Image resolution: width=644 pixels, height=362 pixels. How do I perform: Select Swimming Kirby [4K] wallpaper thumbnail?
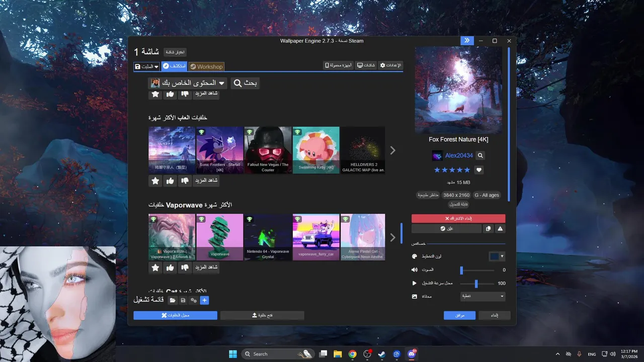click(316, 150)
